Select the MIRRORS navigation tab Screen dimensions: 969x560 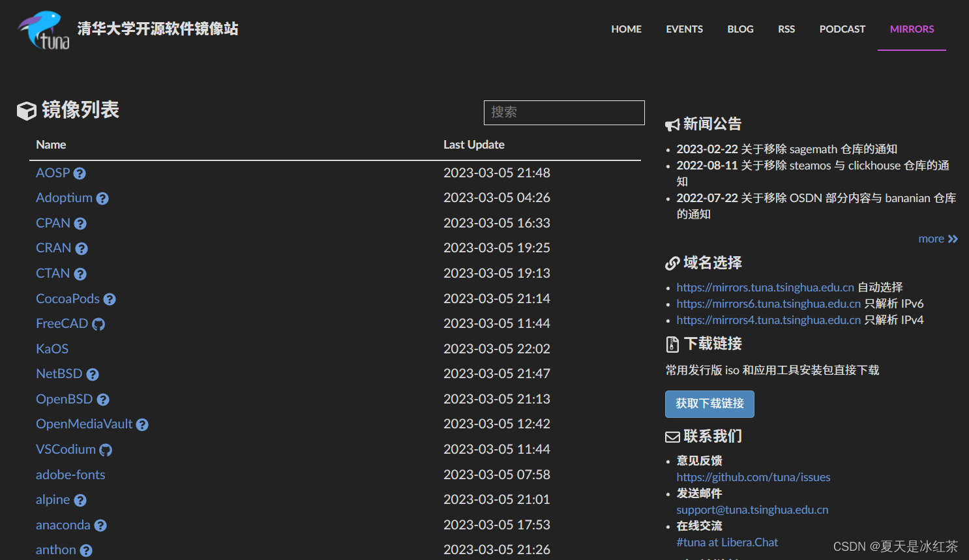pyautogui.click(x=912, y=29)
